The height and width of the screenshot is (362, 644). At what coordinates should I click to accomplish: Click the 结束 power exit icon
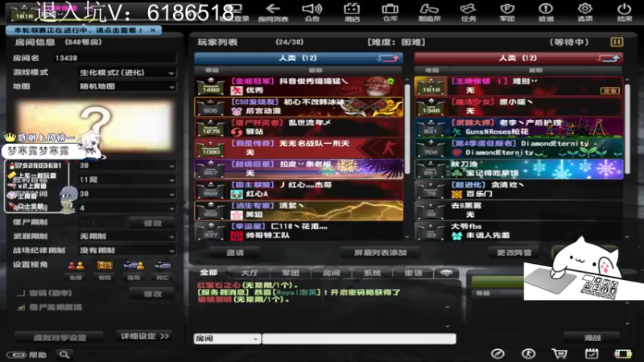pyautogui.click(x=625, y=12)
